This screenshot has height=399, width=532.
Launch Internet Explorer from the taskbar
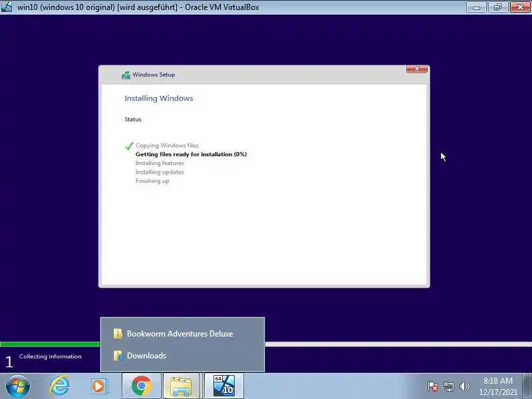click(60, 386)
